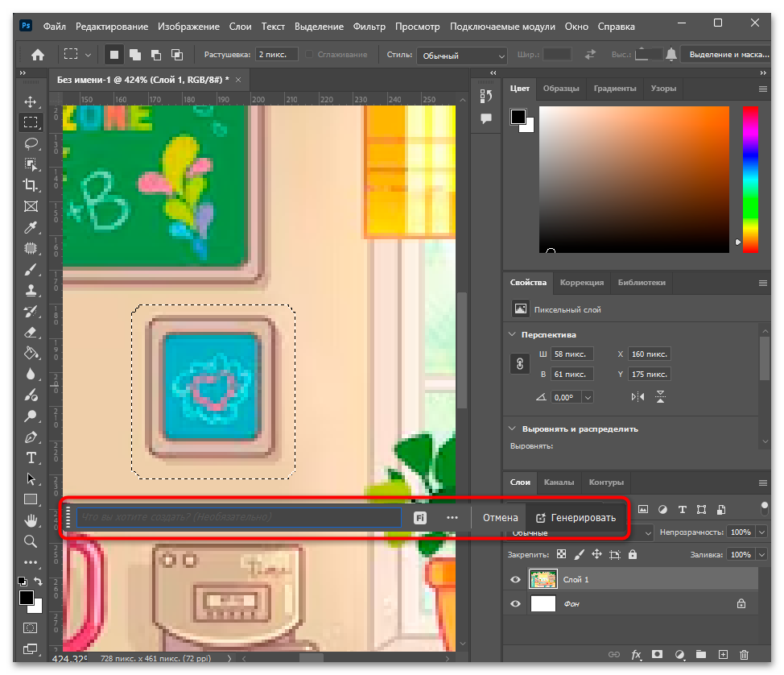The height and width of the screenshot is (675, 784).
Task: Open the Color panel options menu
Action: coord(762,89)
